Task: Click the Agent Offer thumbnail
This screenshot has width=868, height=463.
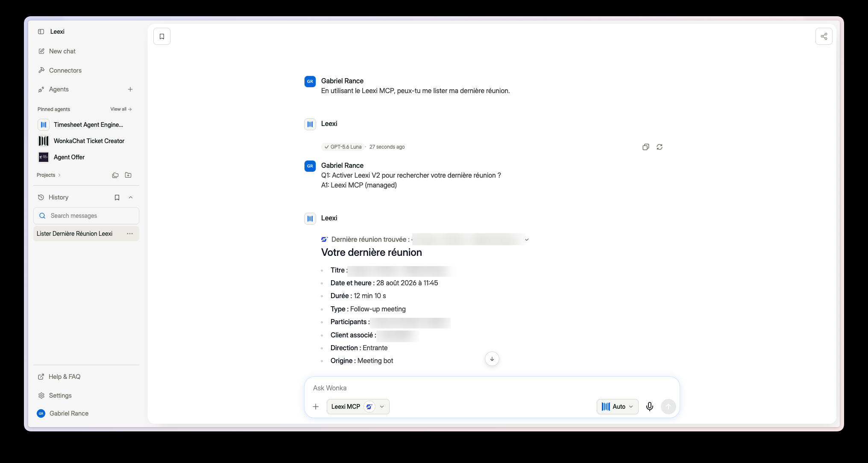Action: (44, 157)
